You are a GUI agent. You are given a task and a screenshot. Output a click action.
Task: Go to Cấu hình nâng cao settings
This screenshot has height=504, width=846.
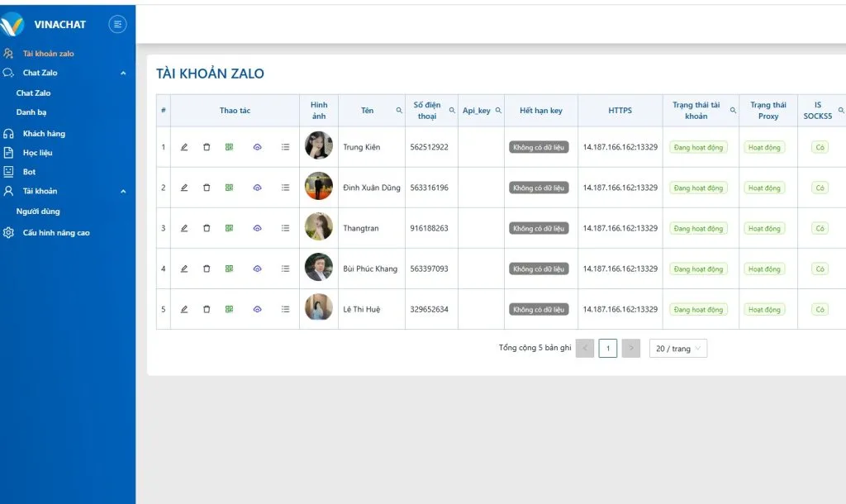coord(56,233)
